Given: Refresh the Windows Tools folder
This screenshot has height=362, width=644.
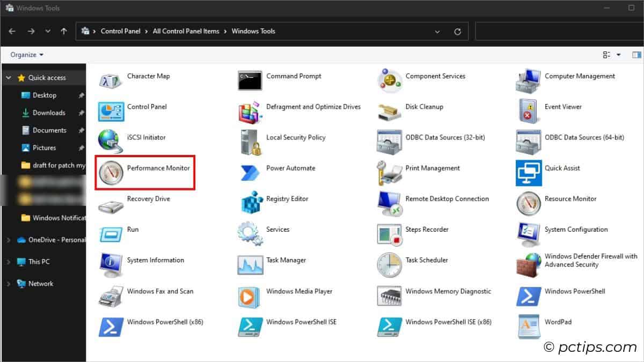Looking at the screenshot, I should click(457, 32).
